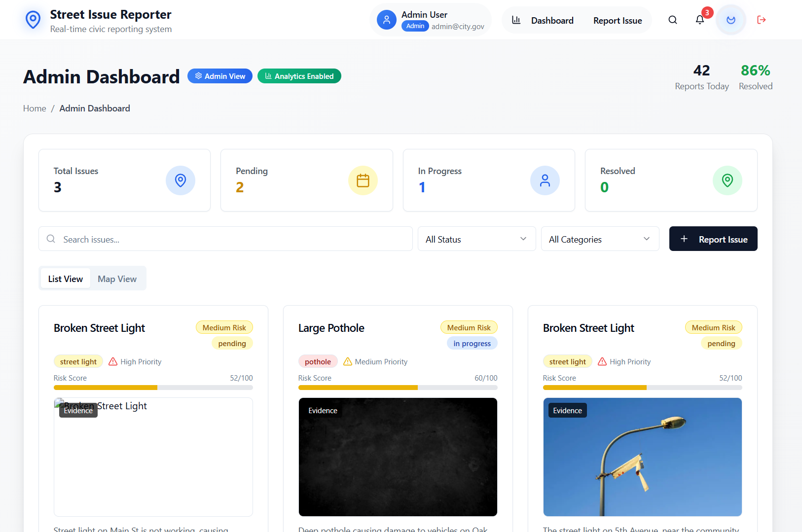Viewport: 802px width, 532px height.
Task: Click the Street Issue Reporter location pin logo
Action: [x=33, y=20]
